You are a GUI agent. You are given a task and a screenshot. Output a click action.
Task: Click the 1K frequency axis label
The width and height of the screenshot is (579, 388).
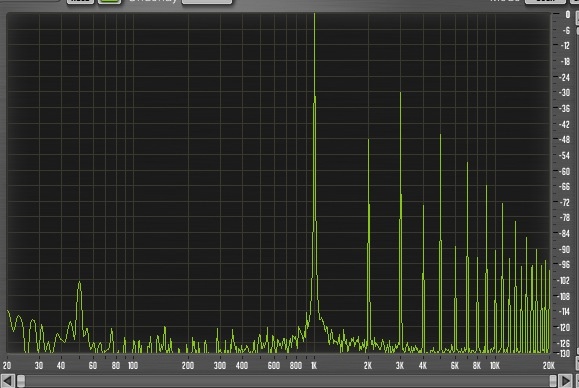click(314, 365)
